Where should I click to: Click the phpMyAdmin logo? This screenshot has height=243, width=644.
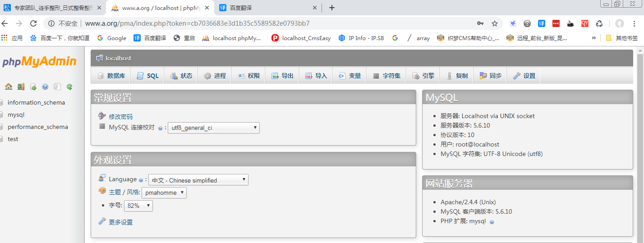pyautogui.click(x=39, y=62)
